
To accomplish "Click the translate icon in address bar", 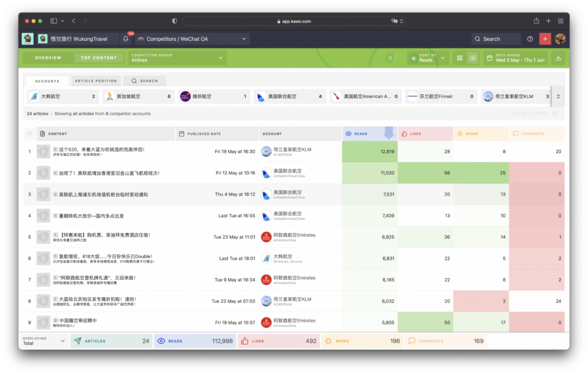I will click(x=394, y=21).
